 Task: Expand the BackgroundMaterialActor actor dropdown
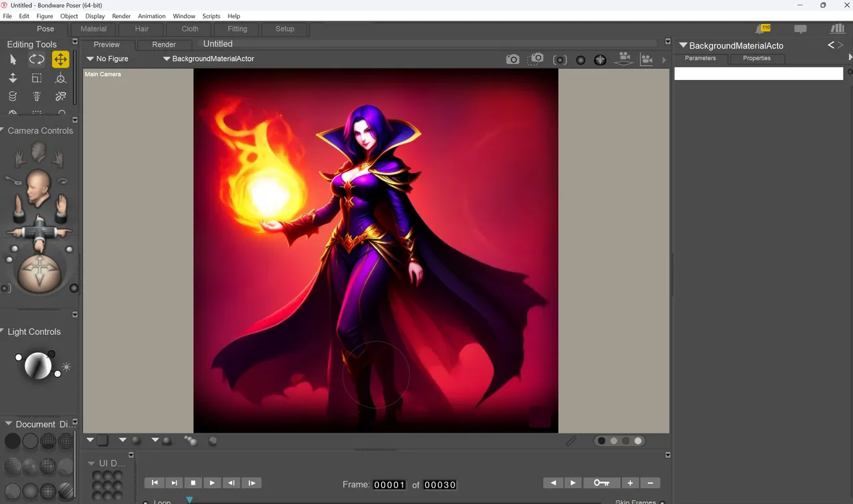(209, 59)
